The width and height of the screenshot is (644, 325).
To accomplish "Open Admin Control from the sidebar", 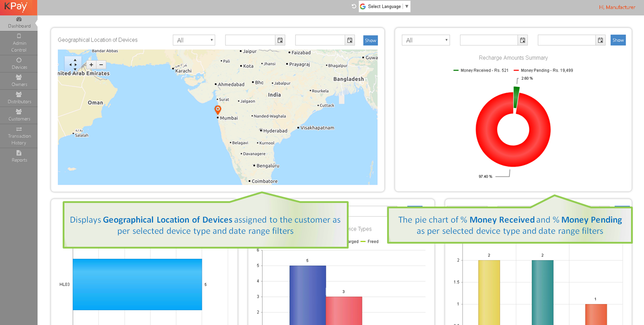I will (19, 43).
